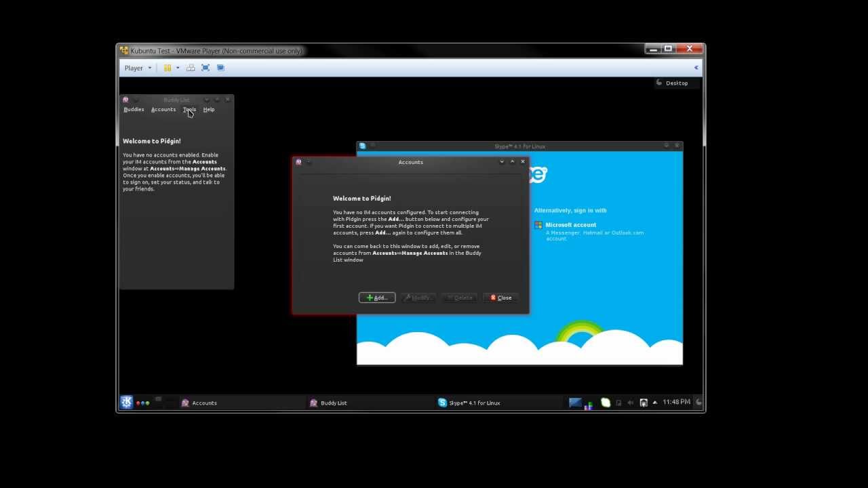Click the Pidgin tray icon beside the clock

point(644,403)
